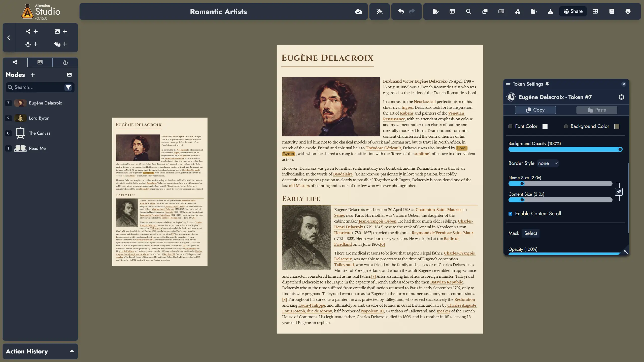Enable the Background Color checkbox

566,126
